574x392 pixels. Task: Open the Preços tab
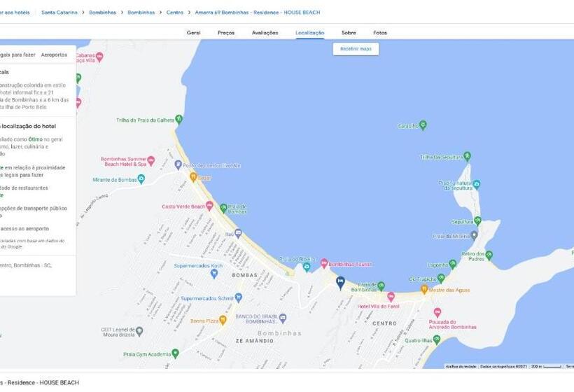226,33
